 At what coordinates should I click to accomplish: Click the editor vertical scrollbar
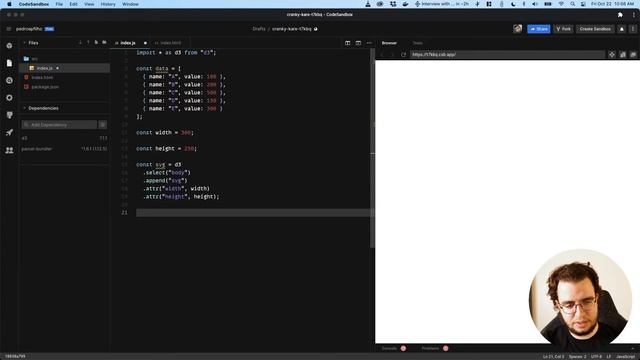pos(372,148)
